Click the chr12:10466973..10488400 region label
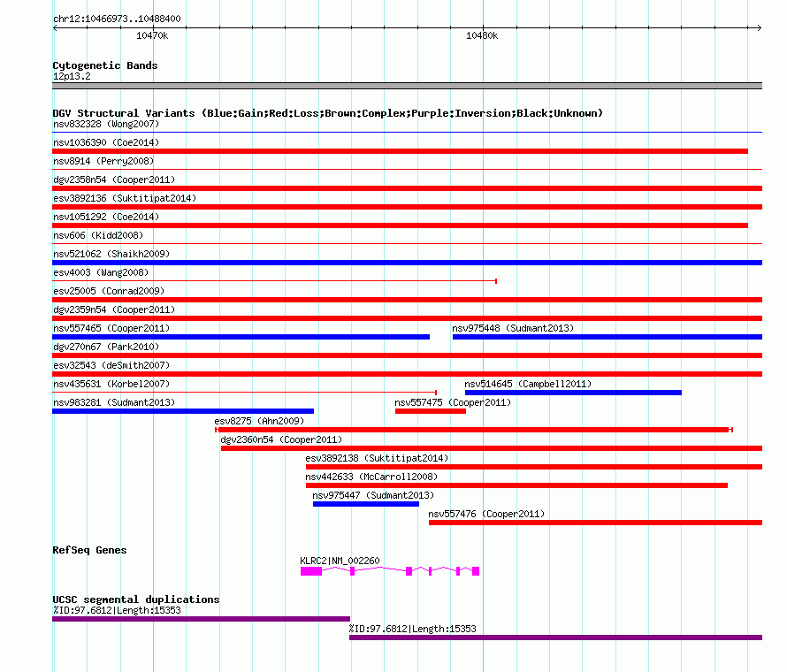787x672 pixels. [x=117, y=19]
